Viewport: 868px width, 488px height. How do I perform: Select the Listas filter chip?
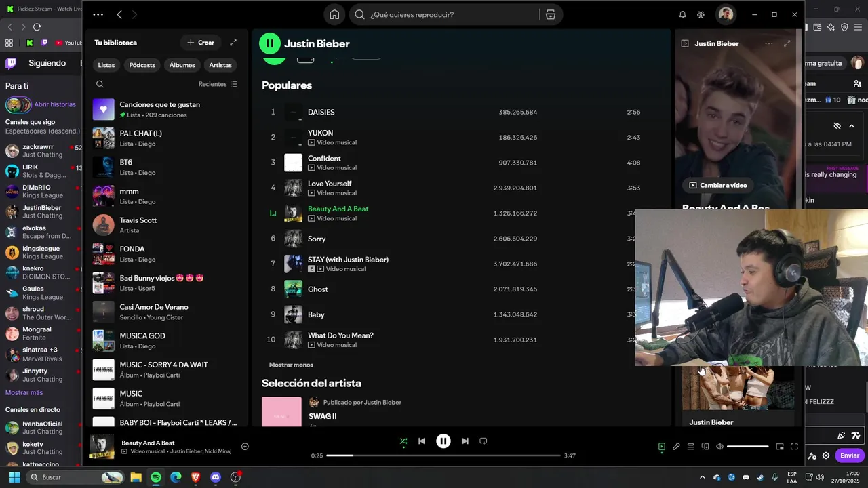click(x=106, y=65)
